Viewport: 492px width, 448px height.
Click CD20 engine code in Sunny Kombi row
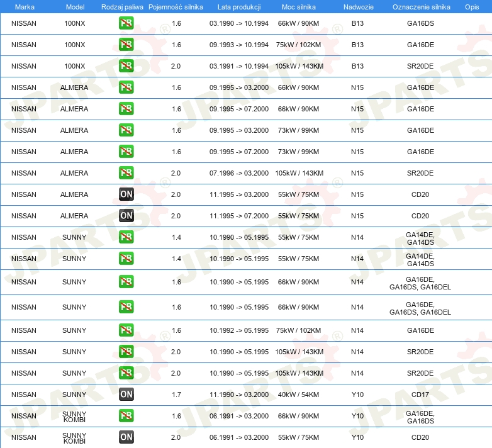click(420, 437)
